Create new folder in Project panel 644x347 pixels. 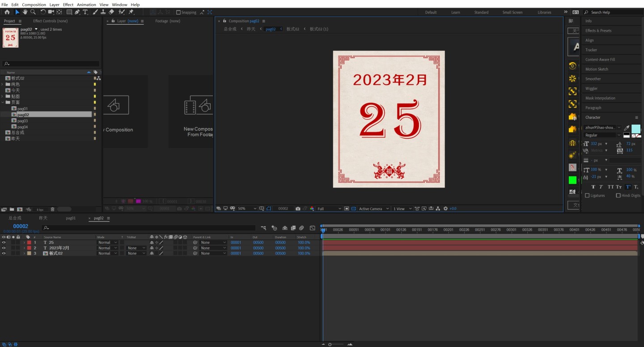[12, 209]
